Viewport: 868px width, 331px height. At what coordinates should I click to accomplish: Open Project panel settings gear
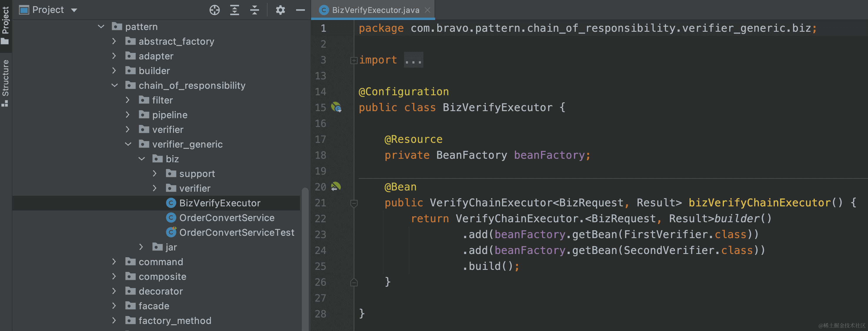280,10
